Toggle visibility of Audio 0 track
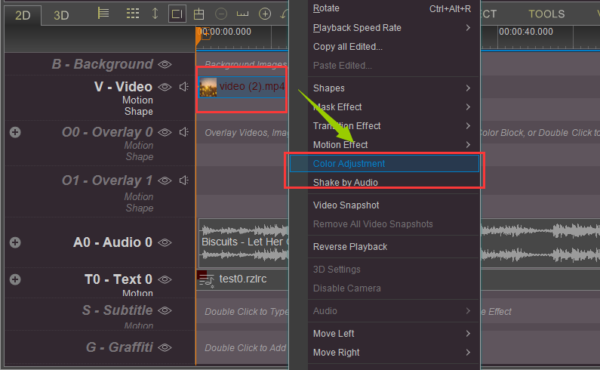600x370 pixels. (165, 243)
